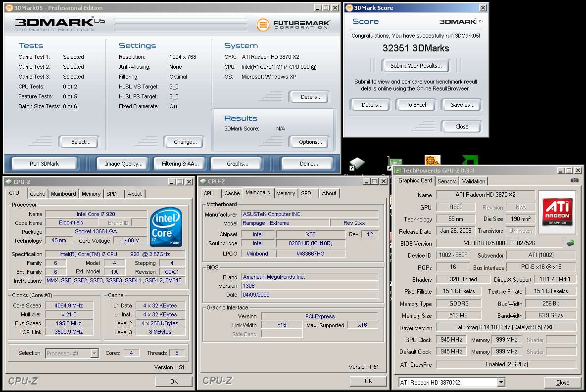Open Mainboard tab in first CPU-Z window
This screenshot has width=586, height=392.
(63, 194)
